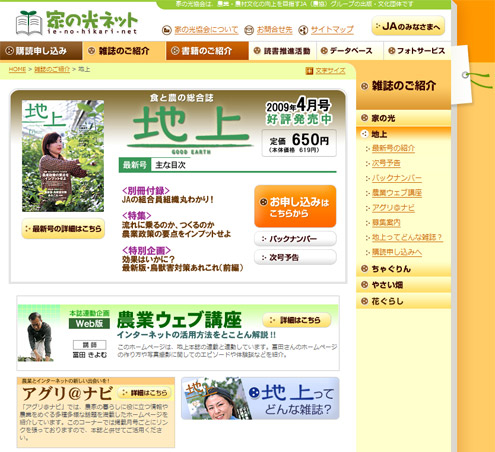The width and height of the screenshot is (495, 452).
Task: Click circle icon next to やさい畑
Action: coord(365,285)
